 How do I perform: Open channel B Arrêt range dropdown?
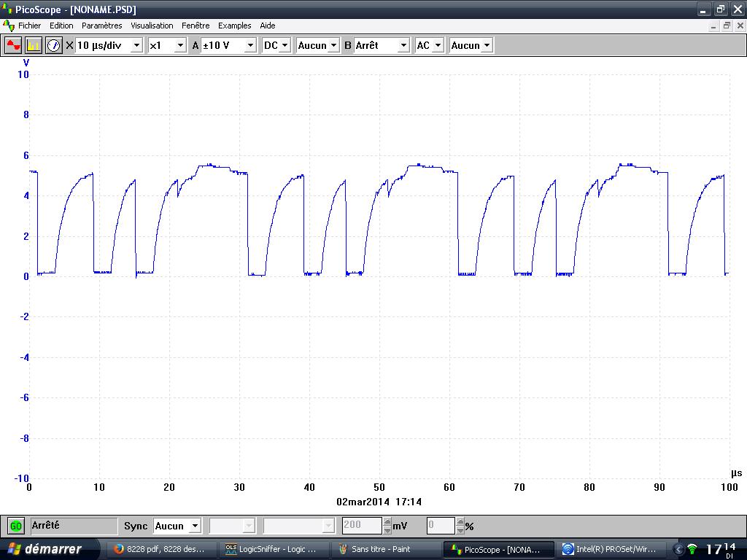tap(403, 46)
